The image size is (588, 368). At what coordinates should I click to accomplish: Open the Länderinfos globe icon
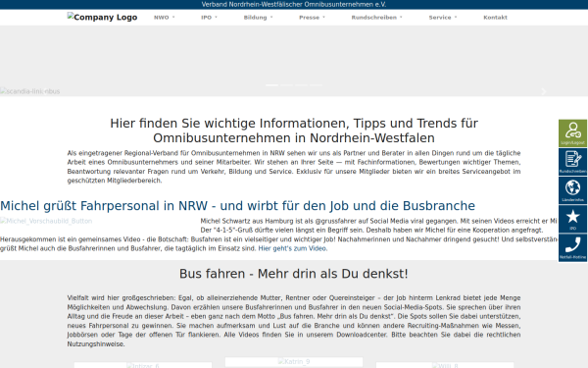click(572, 190)
